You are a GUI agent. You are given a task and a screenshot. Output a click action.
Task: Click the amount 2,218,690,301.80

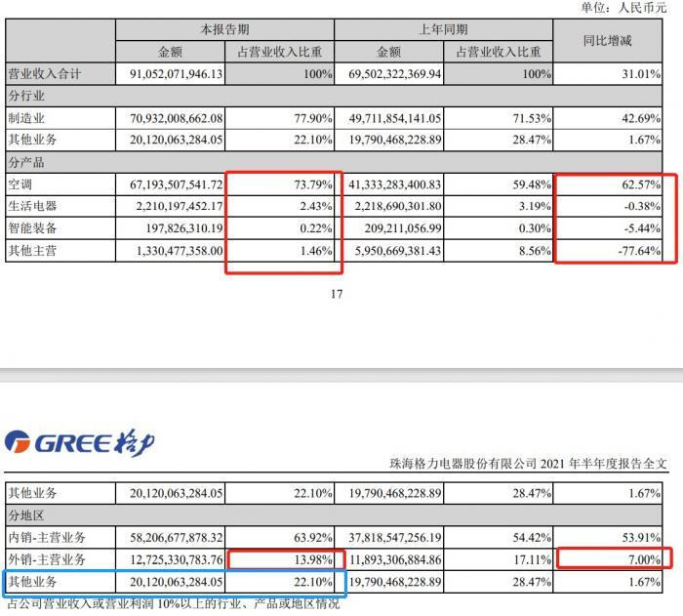pyautogui.click(x=398, y=206)
